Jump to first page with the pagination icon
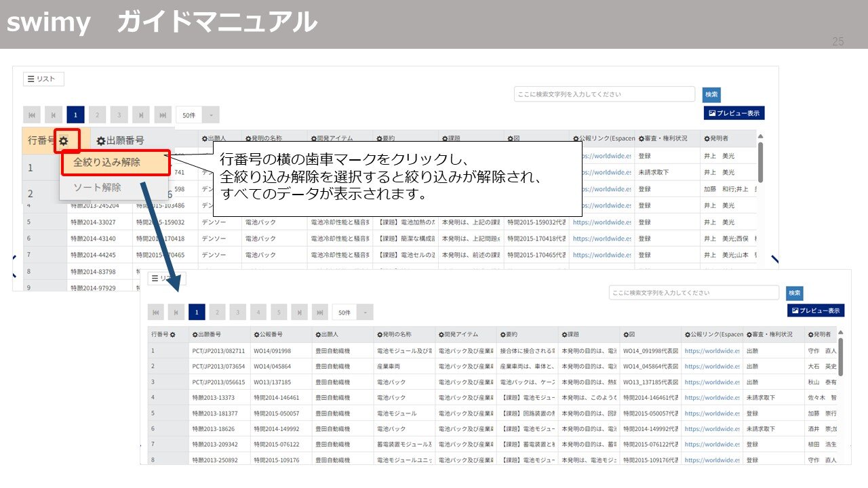This screenshot has width=868, height=488. (32, 115)
